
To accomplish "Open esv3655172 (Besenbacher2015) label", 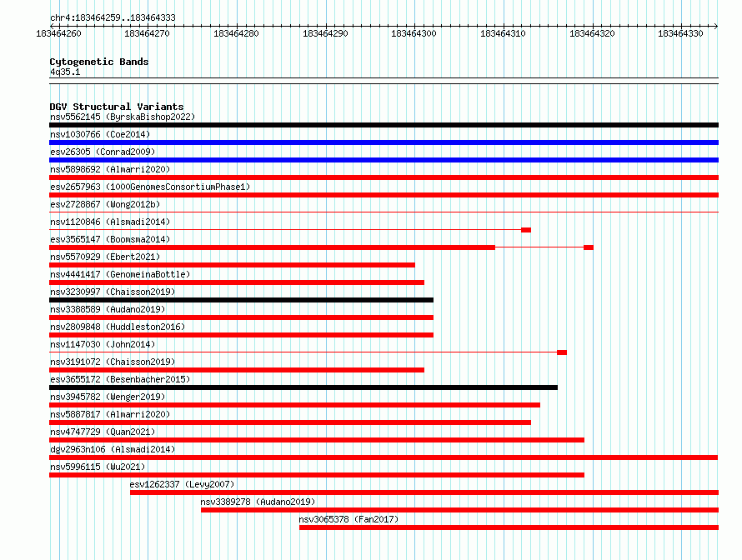I will point(120,379).
